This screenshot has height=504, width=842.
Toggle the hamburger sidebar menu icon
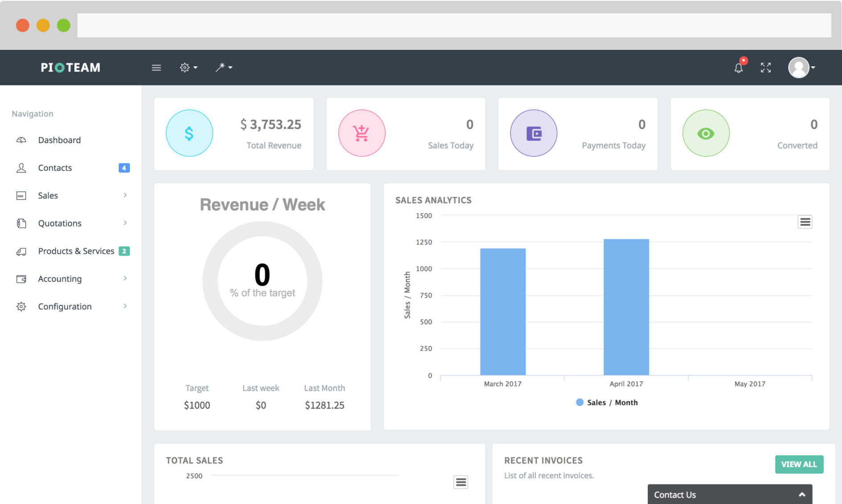156,68
